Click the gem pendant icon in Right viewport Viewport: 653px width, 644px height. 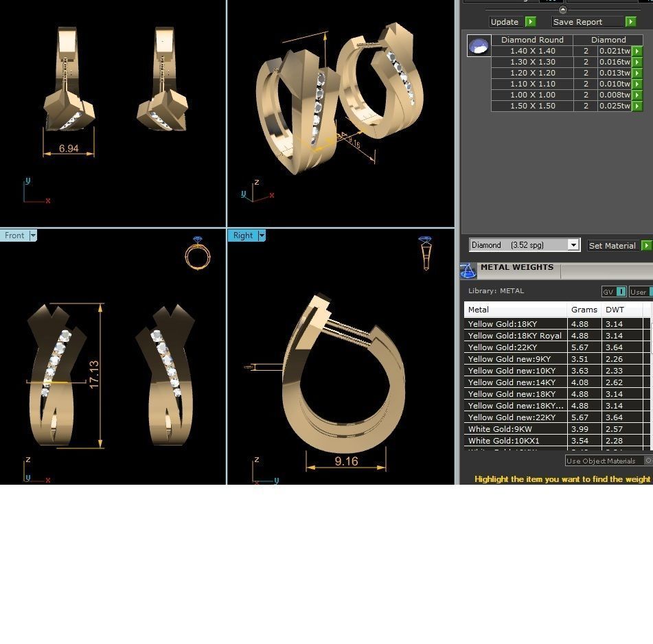tap(425, 253)
